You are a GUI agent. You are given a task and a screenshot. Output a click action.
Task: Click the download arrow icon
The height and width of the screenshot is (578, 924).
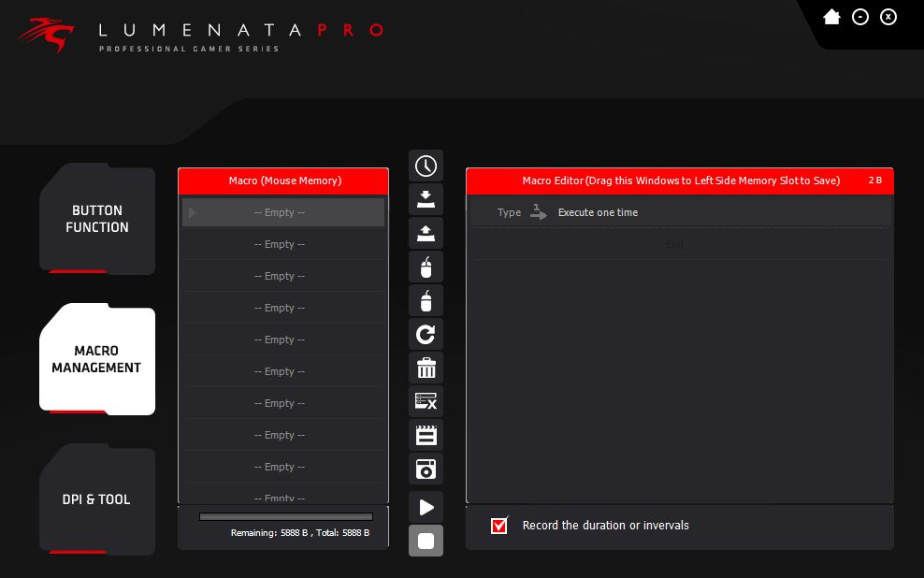[426, 199]
